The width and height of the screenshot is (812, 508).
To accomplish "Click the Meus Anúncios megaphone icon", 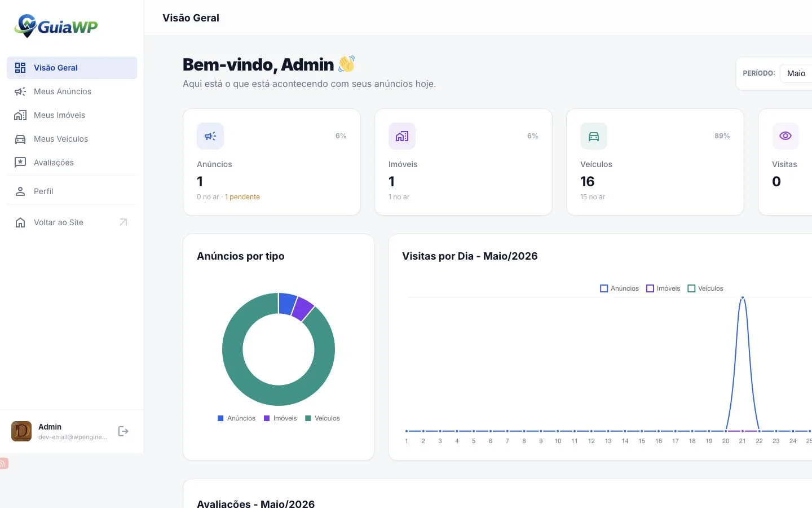I will pyautogui.click(x=20, y=91).
